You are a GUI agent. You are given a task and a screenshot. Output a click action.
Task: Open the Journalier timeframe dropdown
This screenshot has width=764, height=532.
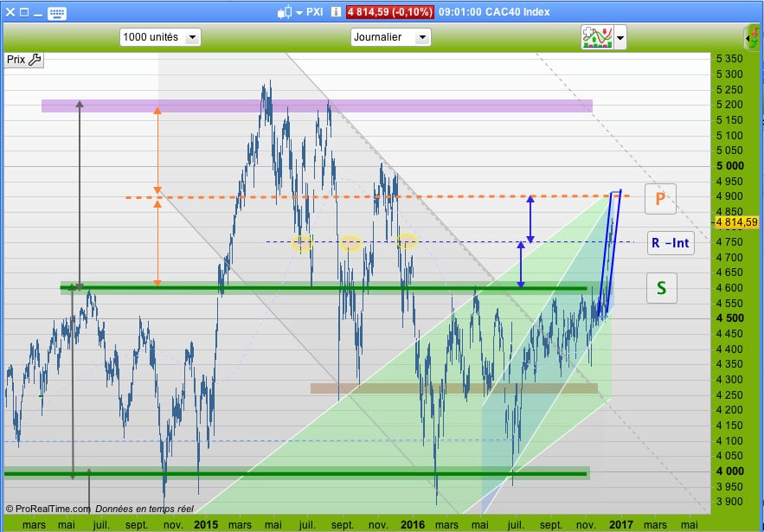point(391,37)
